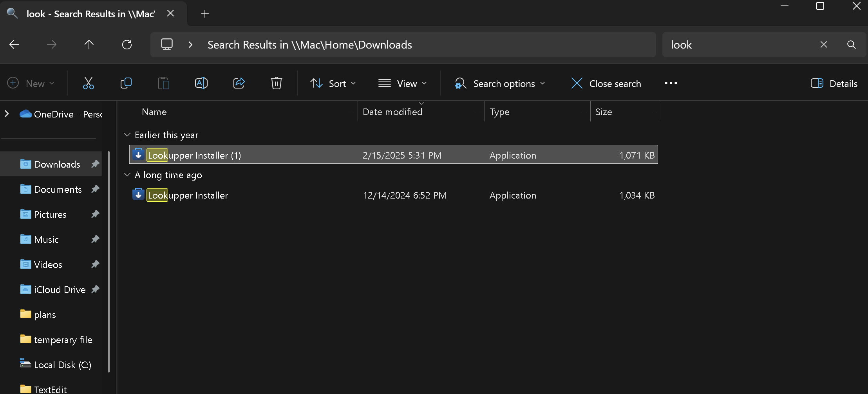
Task: Open the Search options dropdown
Action: tap(500, 83)
